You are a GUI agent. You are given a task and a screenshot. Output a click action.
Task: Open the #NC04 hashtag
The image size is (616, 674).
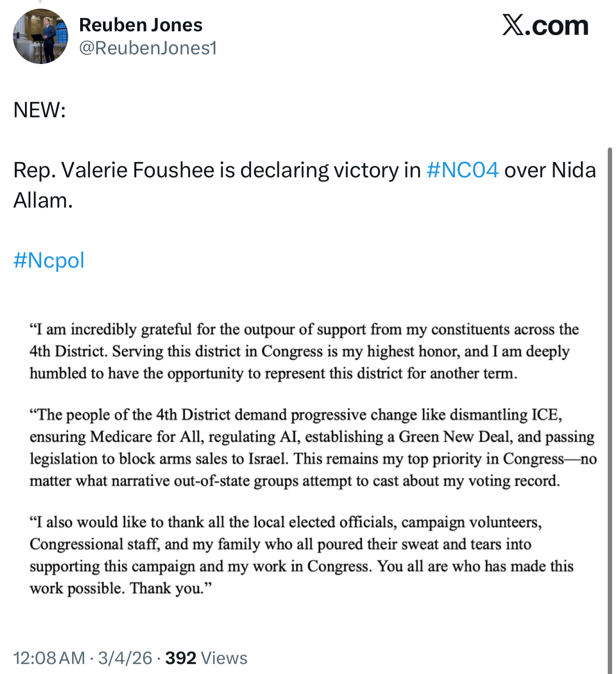click(x=462, y=170)
